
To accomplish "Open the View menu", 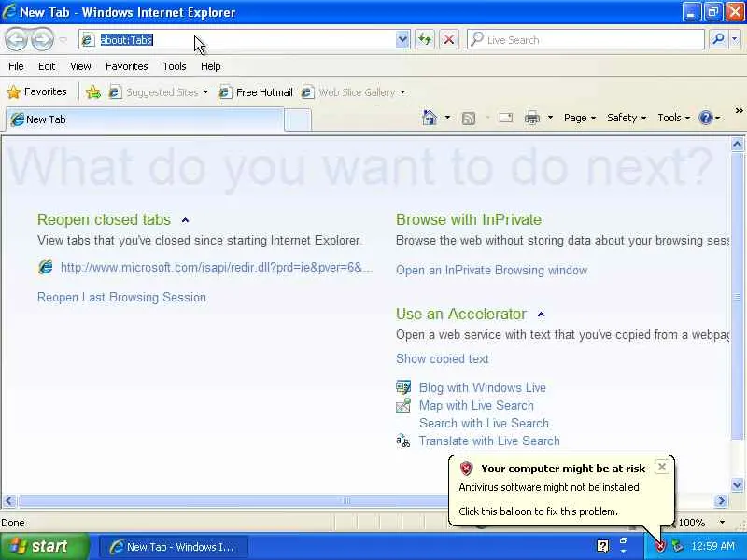I will (80, 66).
